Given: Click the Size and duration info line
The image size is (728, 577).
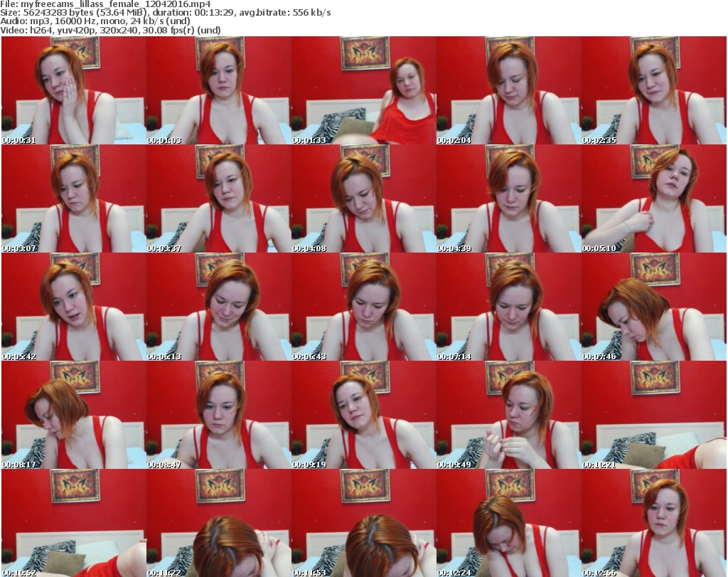Looking at the screenshot, I should point(165,13).
